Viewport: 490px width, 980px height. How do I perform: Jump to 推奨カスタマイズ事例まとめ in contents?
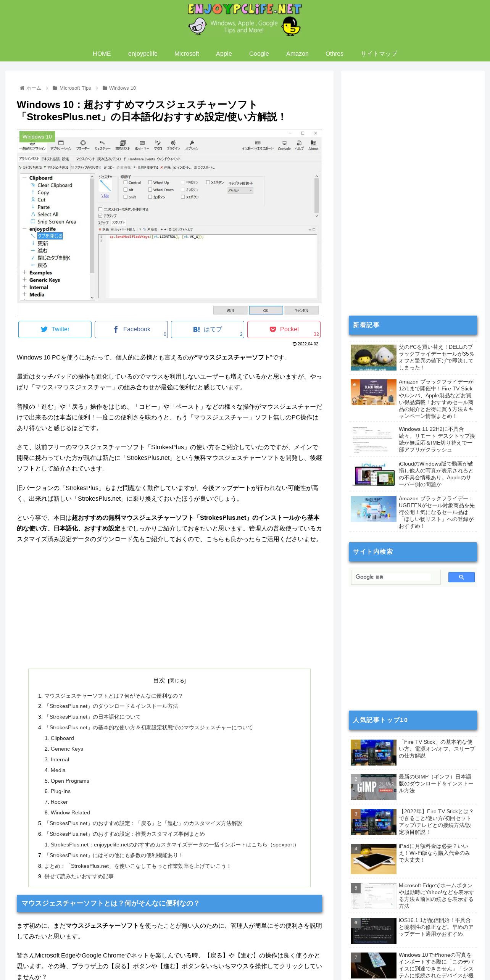pyautogui.click(x=125, y=834)
